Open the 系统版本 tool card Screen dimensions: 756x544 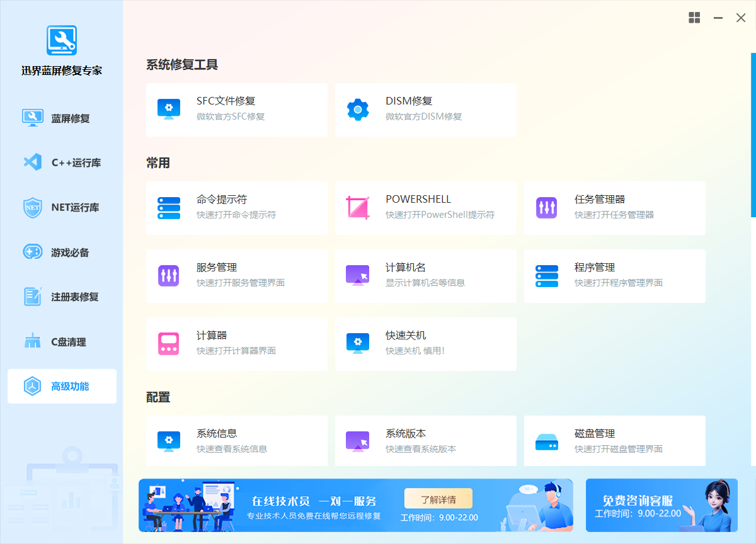click(x=425, y=441)
